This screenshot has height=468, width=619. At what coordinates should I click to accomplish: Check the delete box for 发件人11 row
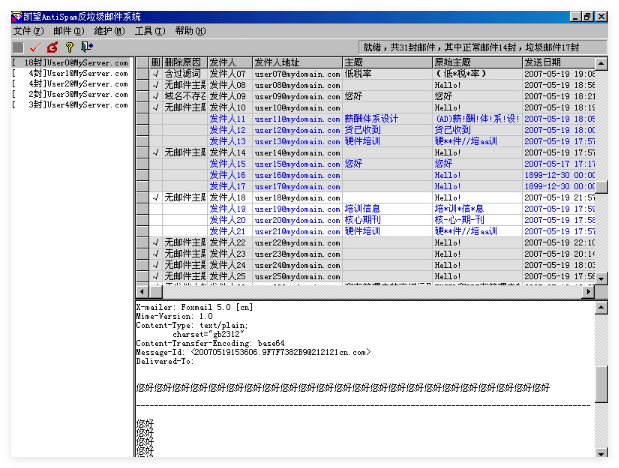pos(156,119)
